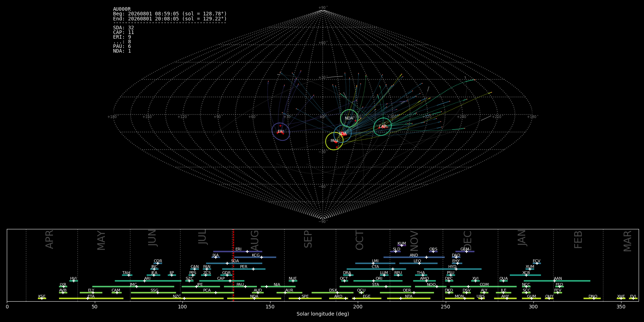Click the +90 north pole label

click(x=323, y=8)
